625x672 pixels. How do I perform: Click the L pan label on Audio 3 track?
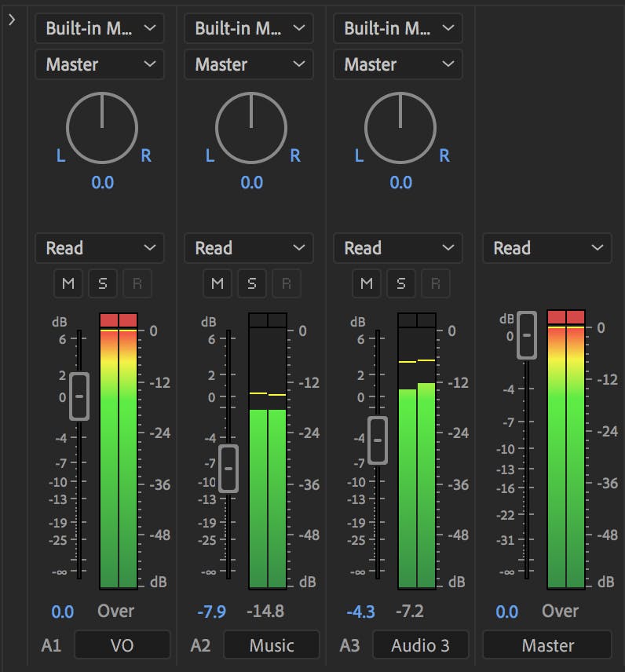360,155
